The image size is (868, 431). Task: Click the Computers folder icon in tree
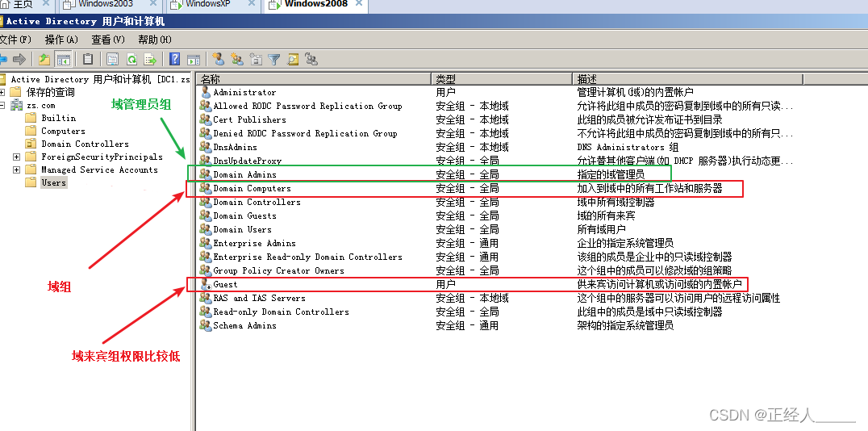point(31,132)
